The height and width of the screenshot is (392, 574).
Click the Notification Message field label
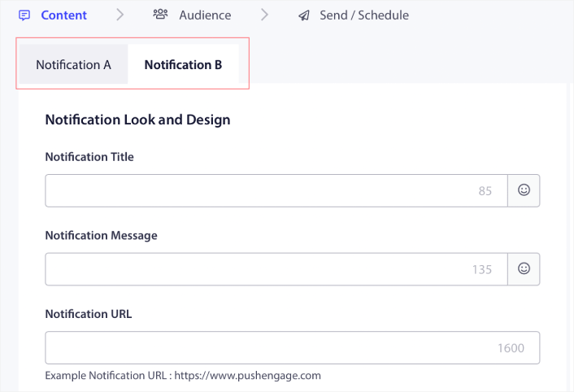(x=101, y=236)
